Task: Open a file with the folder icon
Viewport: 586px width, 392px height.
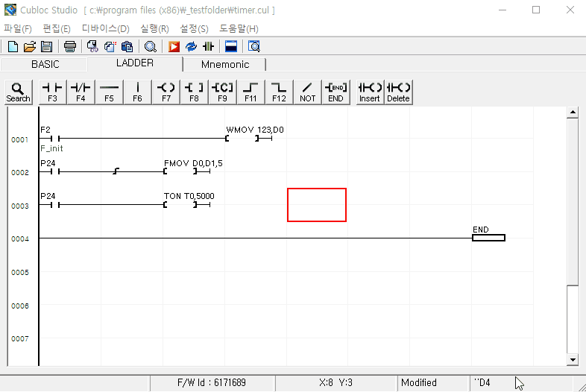Action: [30, 46]
